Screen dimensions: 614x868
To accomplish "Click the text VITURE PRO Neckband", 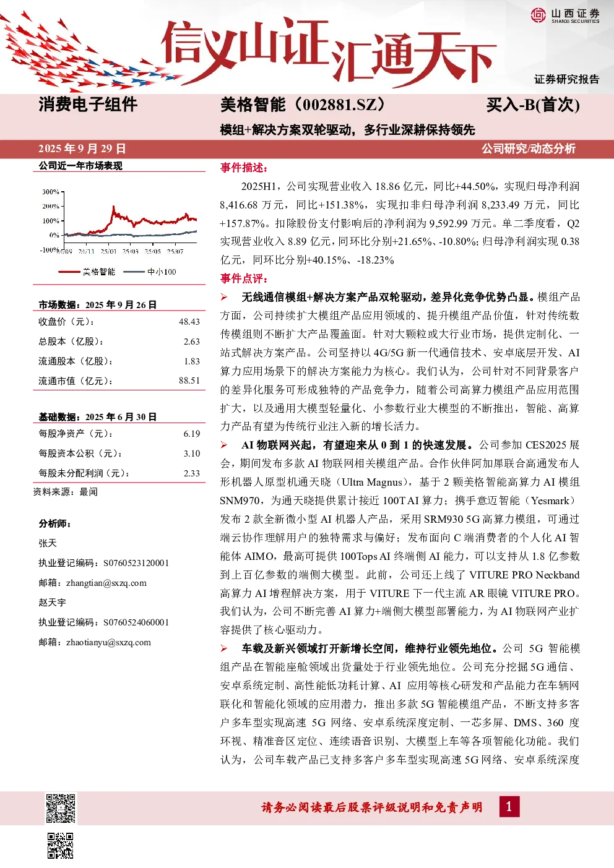I will click(x=524, y=575).
